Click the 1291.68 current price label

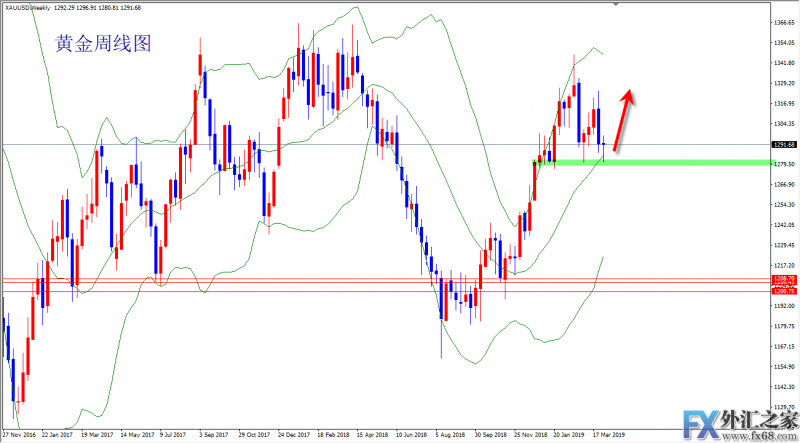pyautogui.click(x=783, y=145)
